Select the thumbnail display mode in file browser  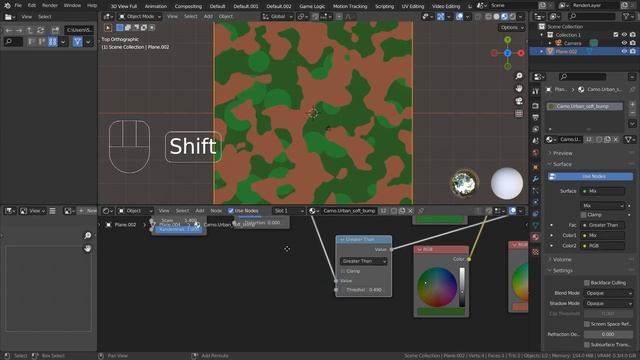pyautogui.click(x=53, y=42)
